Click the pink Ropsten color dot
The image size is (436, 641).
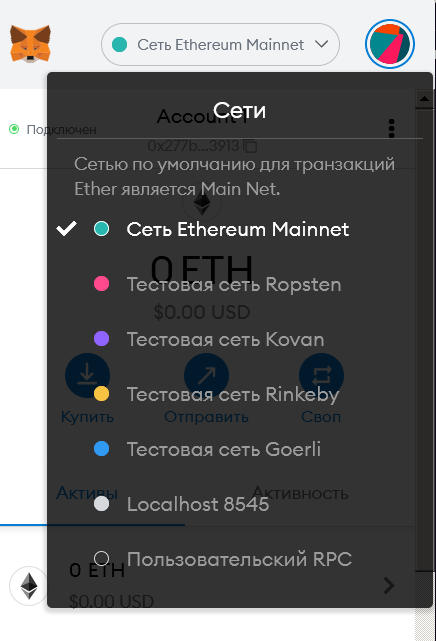pos(101,283)
